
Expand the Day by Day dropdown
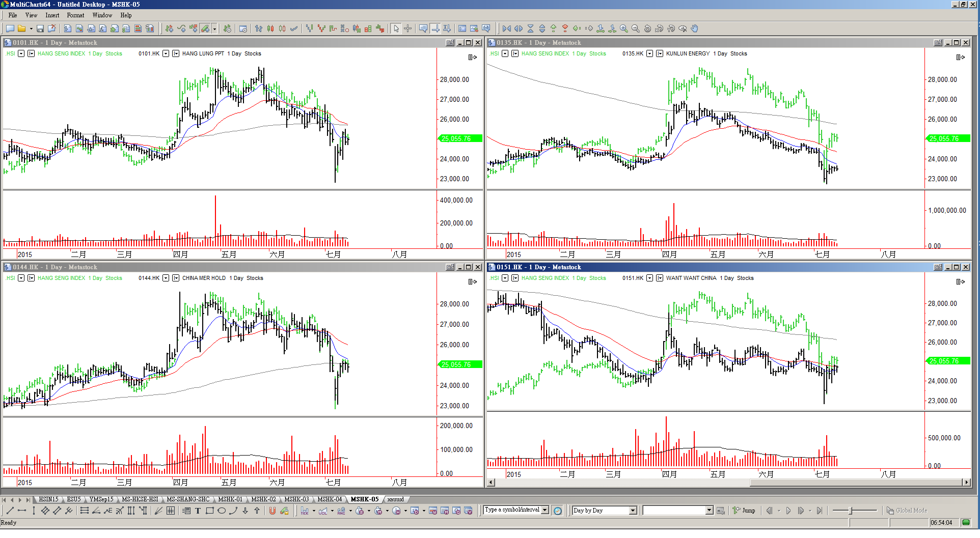(x=633, y=511)
